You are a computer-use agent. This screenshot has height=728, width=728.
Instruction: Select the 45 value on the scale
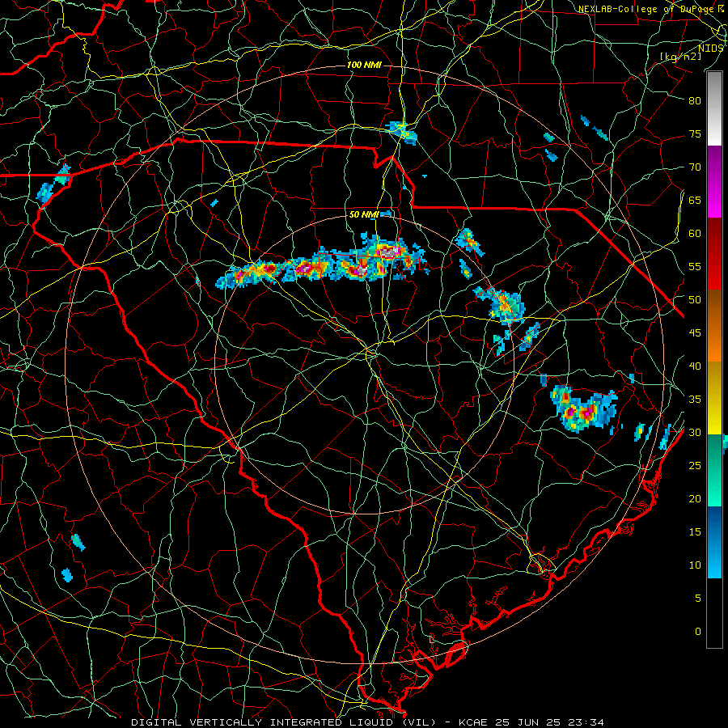click(695, 333)
